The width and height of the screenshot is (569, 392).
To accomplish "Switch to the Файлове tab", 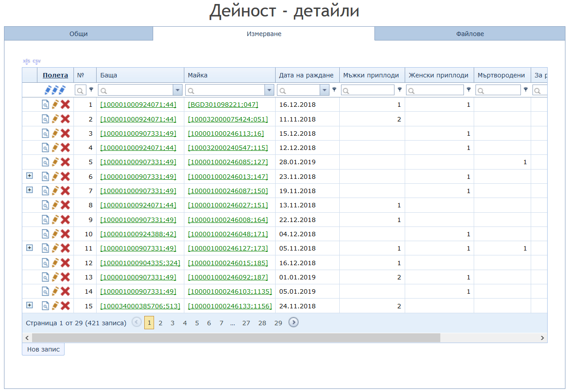I will click(x=470, y=34).
